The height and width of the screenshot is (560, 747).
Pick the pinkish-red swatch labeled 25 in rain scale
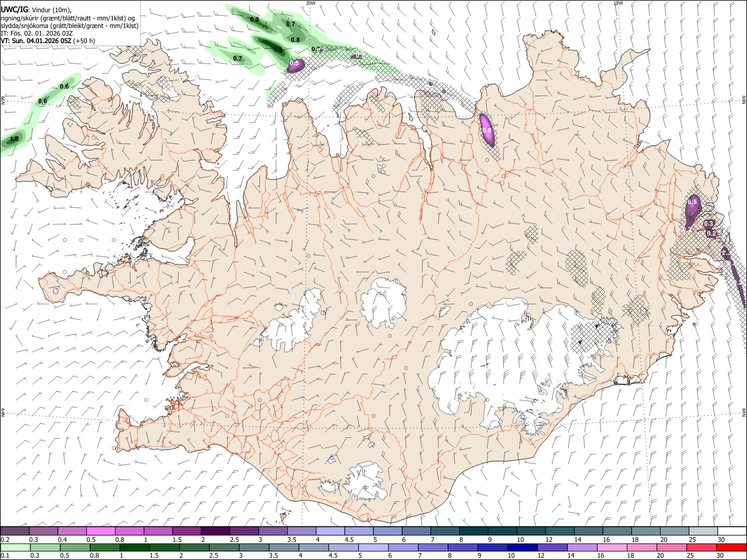coord(701,548)
